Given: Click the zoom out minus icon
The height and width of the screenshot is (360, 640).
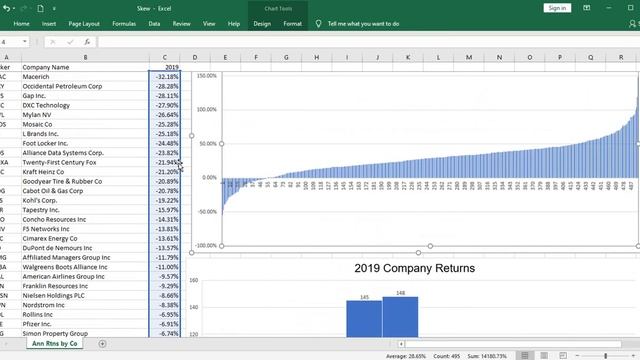Looking at the screenshot, I should pos(577,356).
